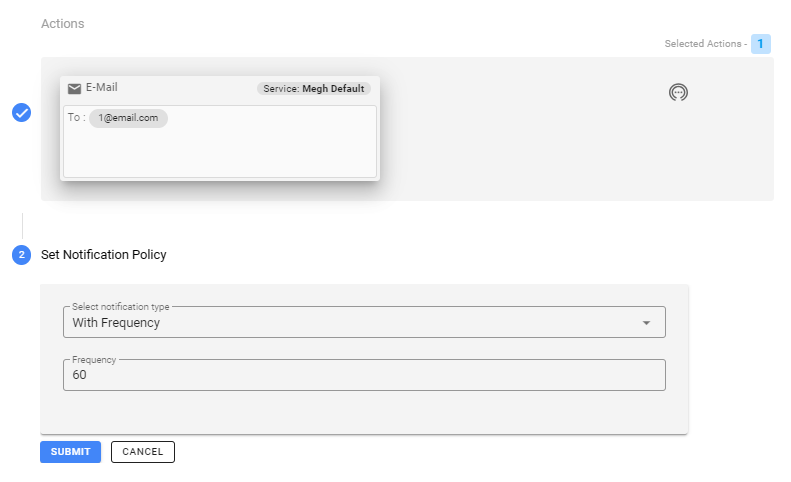This screenshot has height=482, width=791.
Task: Click the Set Notification Policy step title
Action: pyautogui.click(x=104, y=255)
